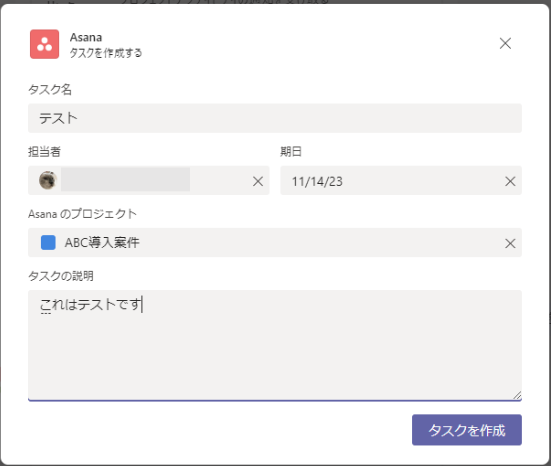Click the Asana logo icon
Screen dimensions: 551x466
[44, 44]
